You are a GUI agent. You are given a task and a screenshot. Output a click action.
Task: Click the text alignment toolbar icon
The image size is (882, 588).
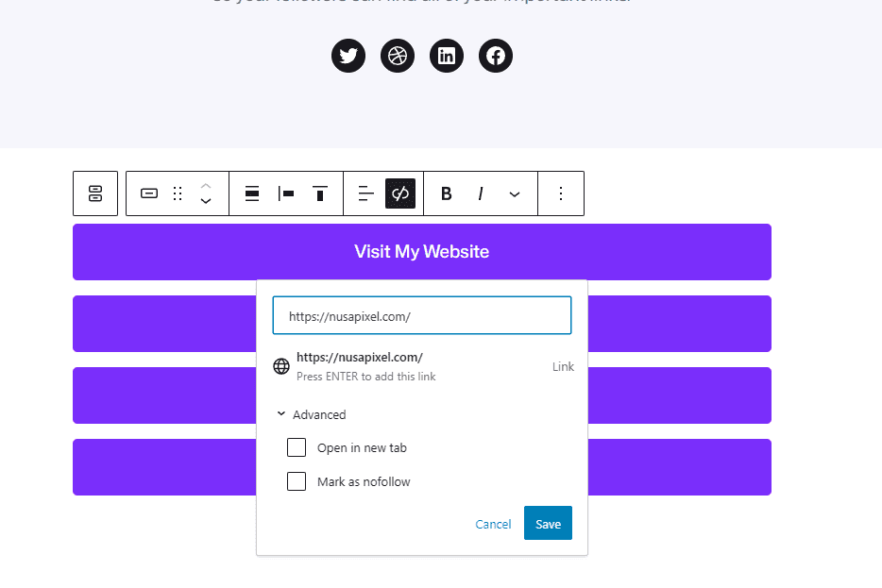(x=366, y=193)
